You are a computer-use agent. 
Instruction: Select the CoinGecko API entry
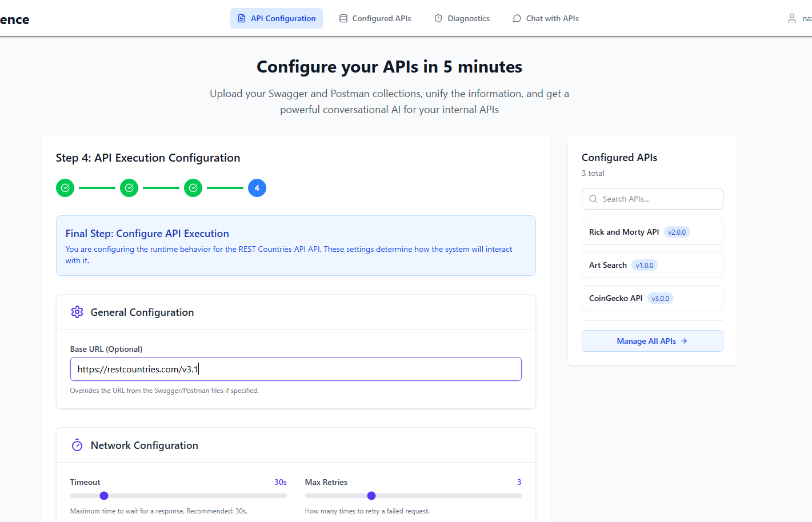(x=652, y=298)
